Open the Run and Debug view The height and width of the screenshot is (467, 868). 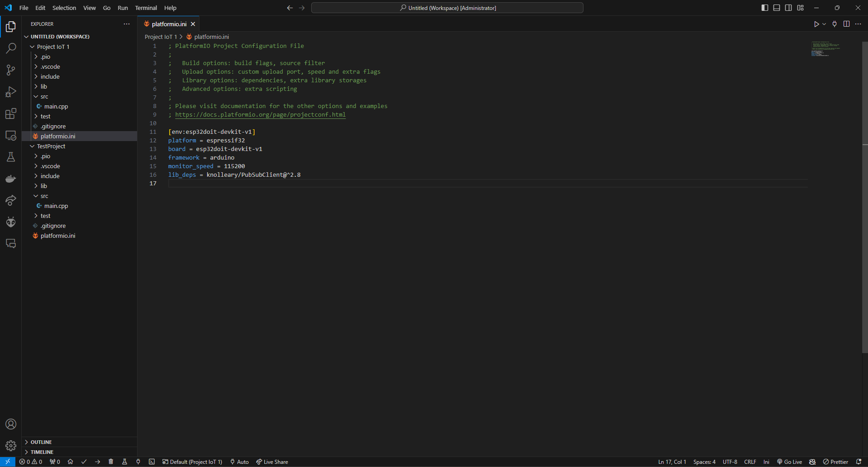pyautogui.click(x=11, y=92)
